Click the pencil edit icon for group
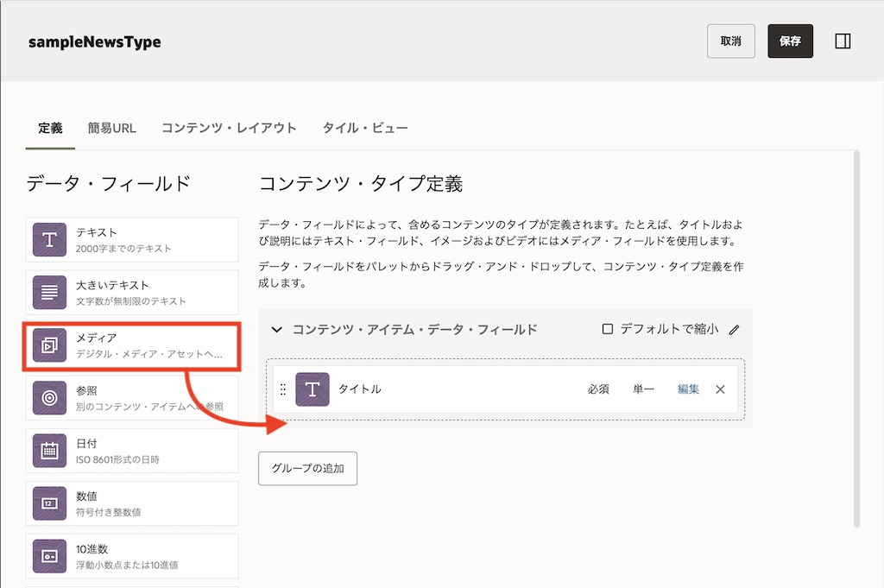 point(735,330)
